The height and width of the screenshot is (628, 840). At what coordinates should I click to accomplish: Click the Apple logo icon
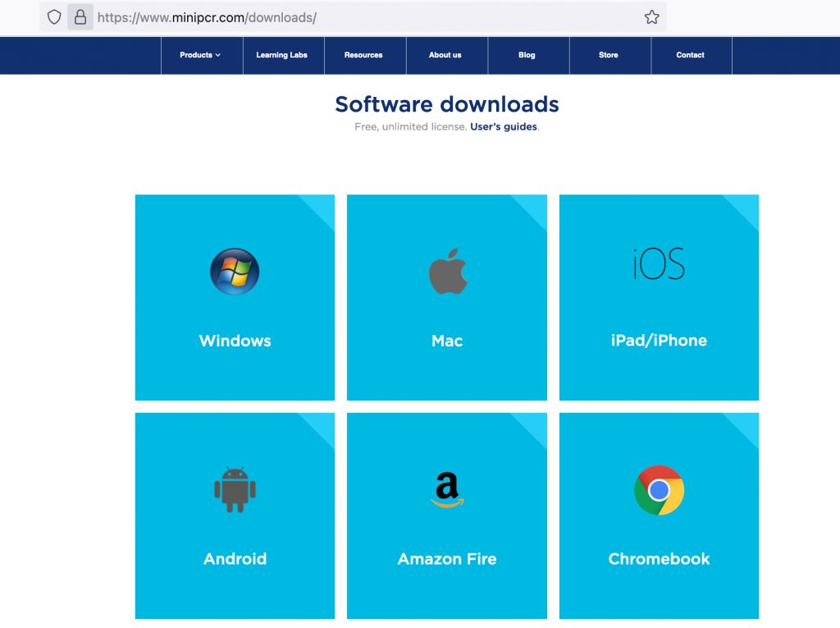click(x=447, y=272)
